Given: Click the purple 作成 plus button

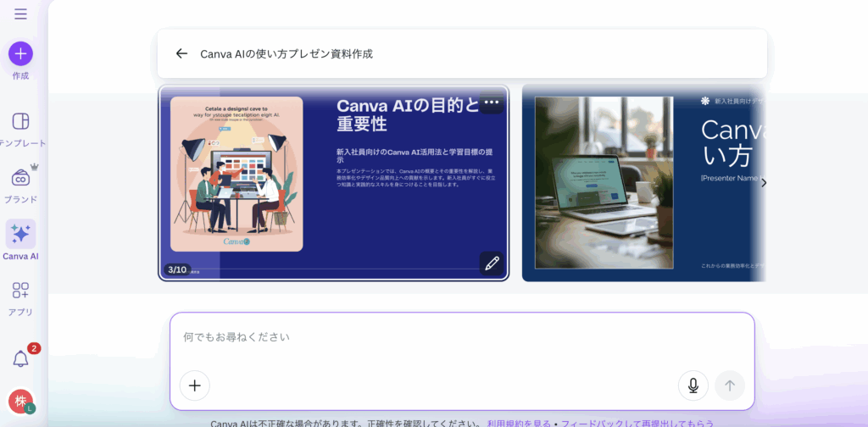Looking at the screenshot, I should [20, 53].
